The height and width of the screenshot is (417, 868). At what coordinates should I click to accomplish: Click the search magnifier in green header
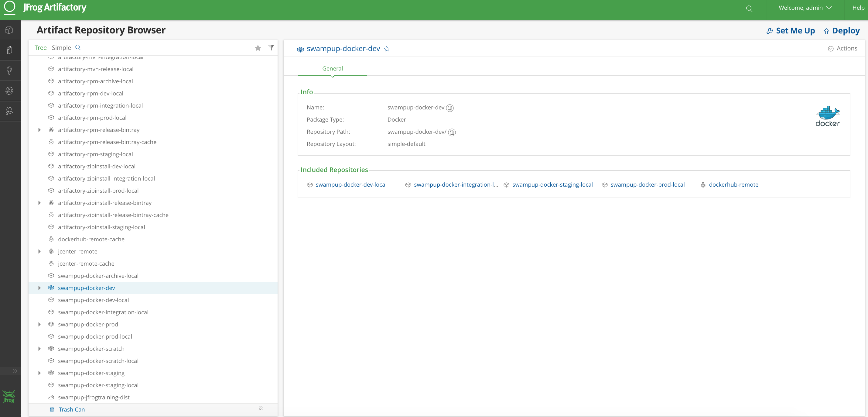(749, 9)
